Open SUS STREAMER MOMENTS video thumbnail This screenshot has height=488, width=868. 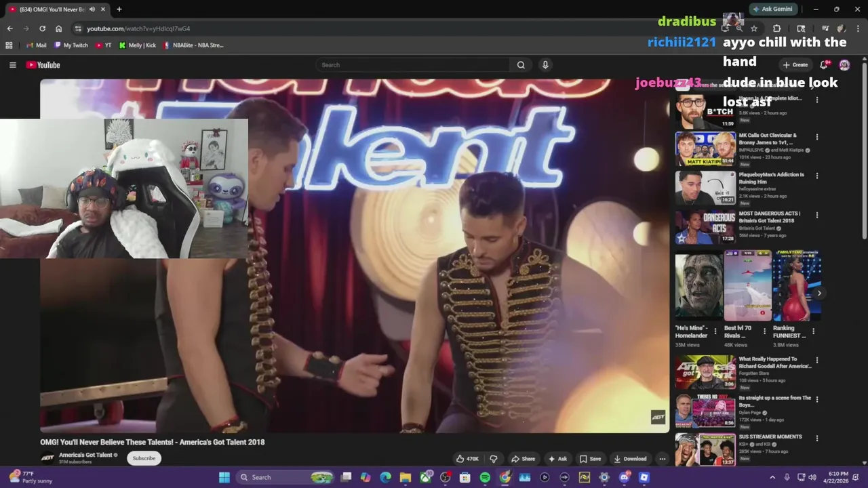705,449
